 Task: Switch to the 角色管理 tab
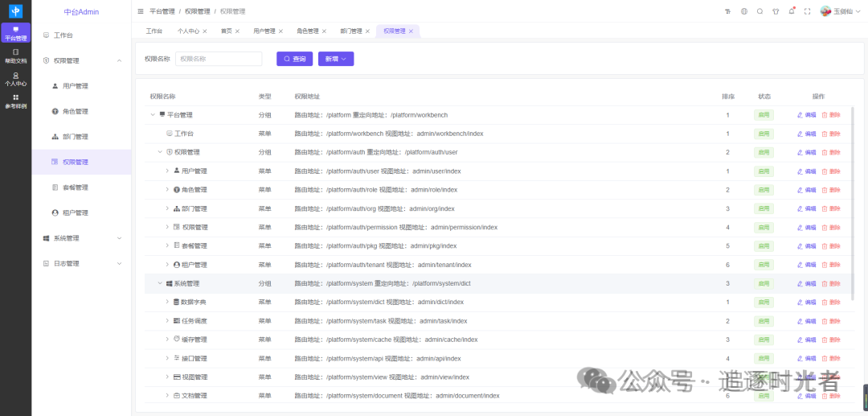[307, 31]
